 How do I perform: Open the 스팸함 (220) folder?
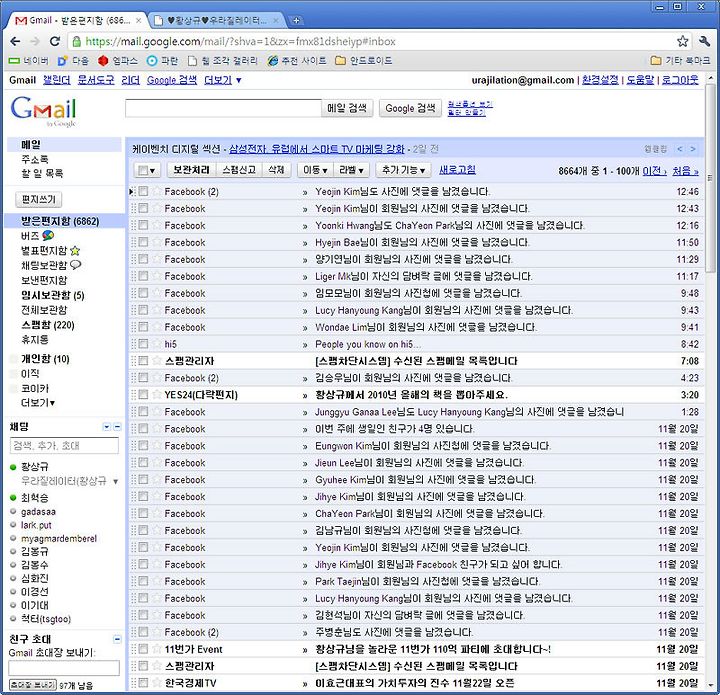click(x=48, y=325)
